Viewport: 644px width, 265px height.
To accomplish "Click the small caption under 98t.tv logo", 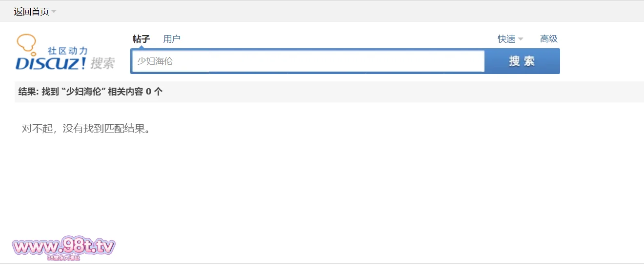I will [63, 258].
